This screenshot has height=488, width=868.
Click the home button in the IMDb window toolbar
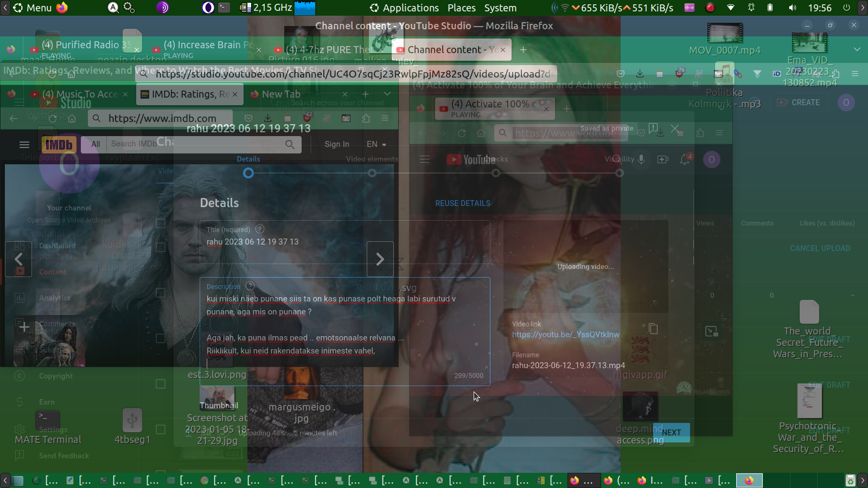pos(72,118)
